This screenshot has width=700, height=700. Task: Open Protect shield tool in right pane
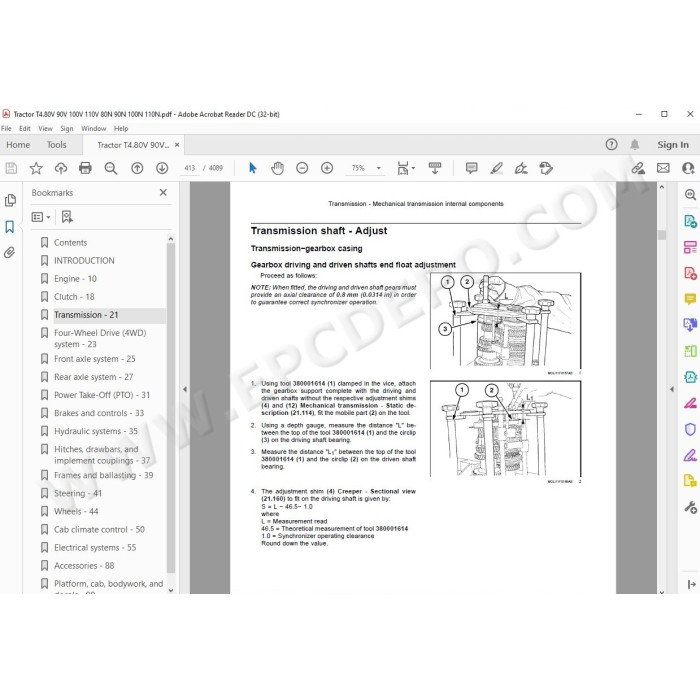pos(690,429)
